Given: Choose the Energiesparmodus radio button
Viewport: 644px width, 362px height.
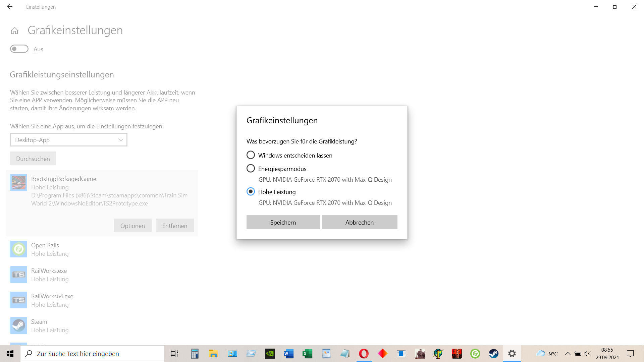Looking at the screenshot, I should pos(251,169).
